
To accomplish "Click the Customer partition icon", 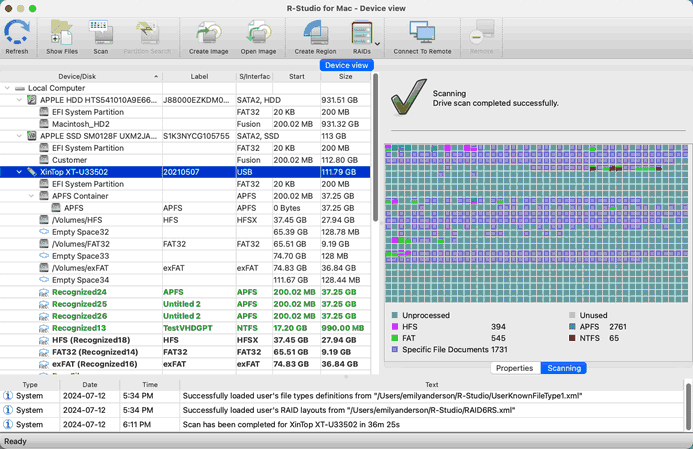I will point(44,160).
